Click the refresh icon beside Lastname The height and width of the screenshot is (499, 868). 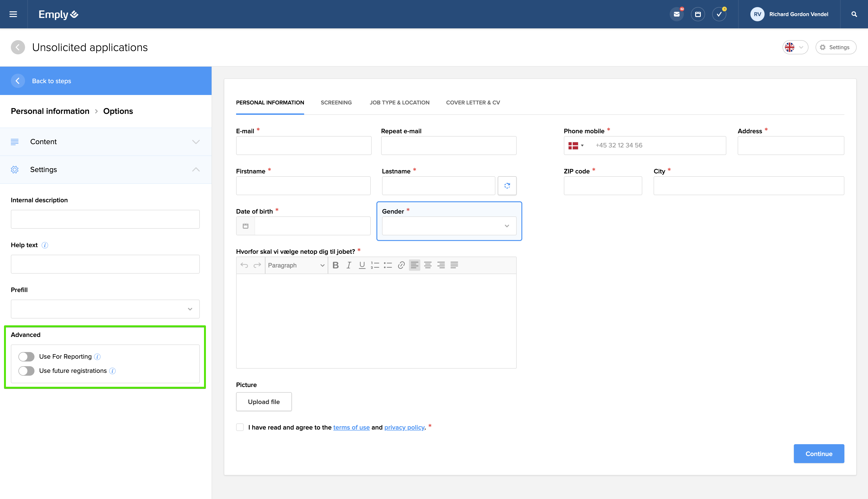tap(507, 185)
